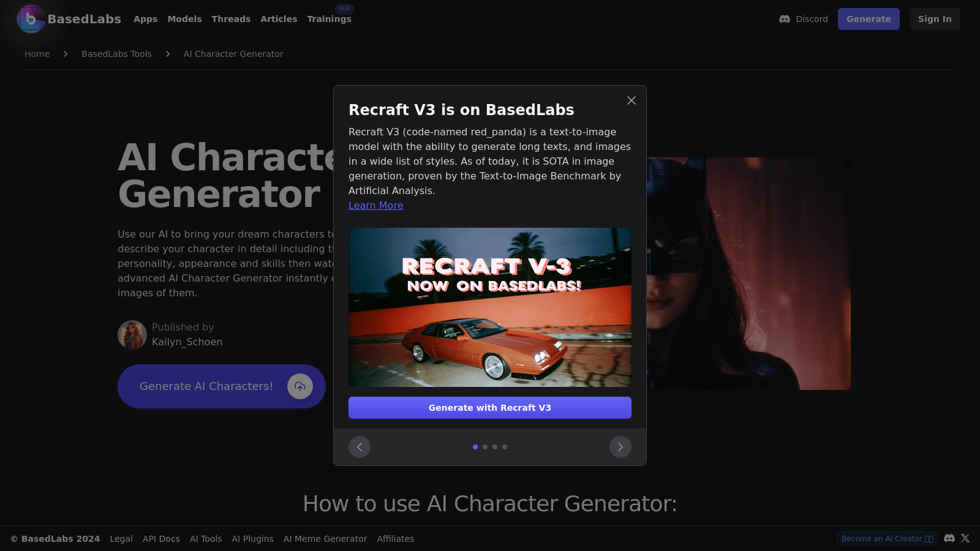Click the Generate button in header
The width and height of the screenshot is (980, 551).
[x=869, y=19]
